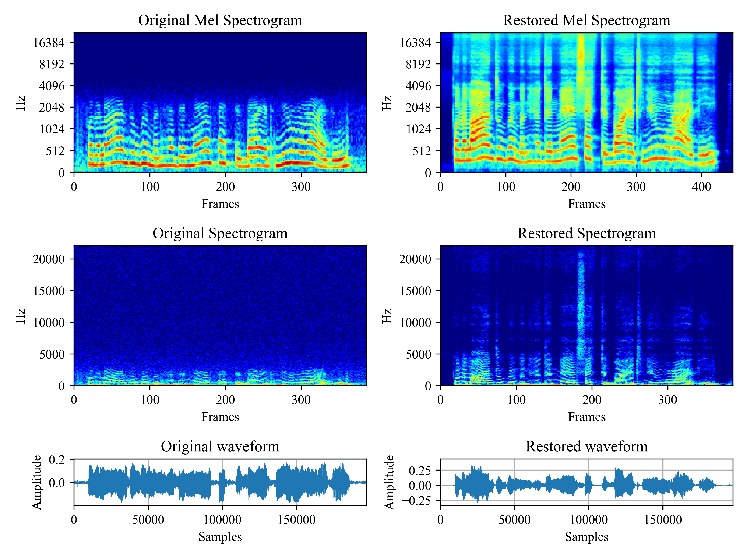Click 'Amplitude' label of Restored waveform
This screenshot has height=560, width=747.
[x=389, y=482]
